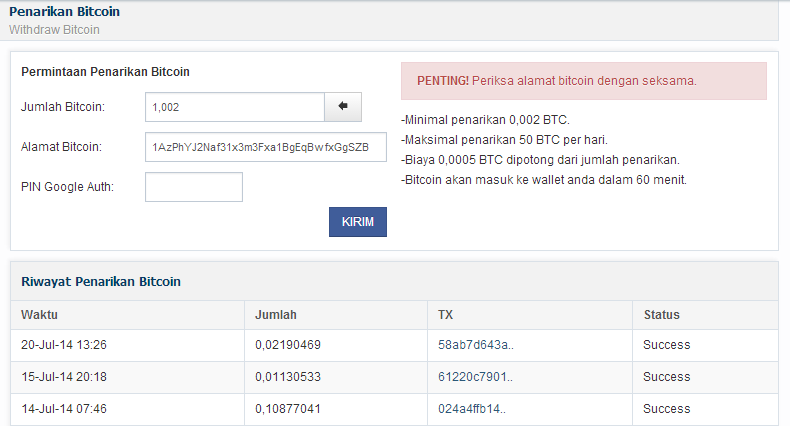Image resolution: width=790 pixels, height=426 pixels.
Task: Click the Jumlah column header
Action: tap(276, 315)
